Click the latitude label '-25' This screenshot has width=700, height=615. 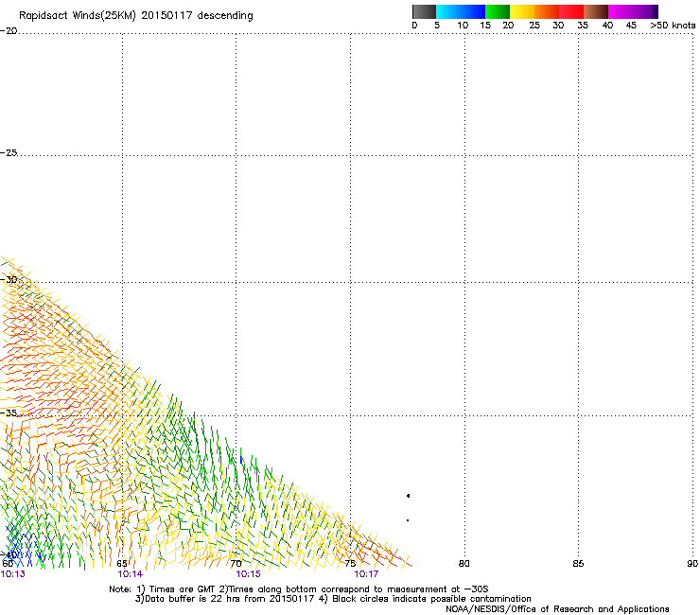9,152
